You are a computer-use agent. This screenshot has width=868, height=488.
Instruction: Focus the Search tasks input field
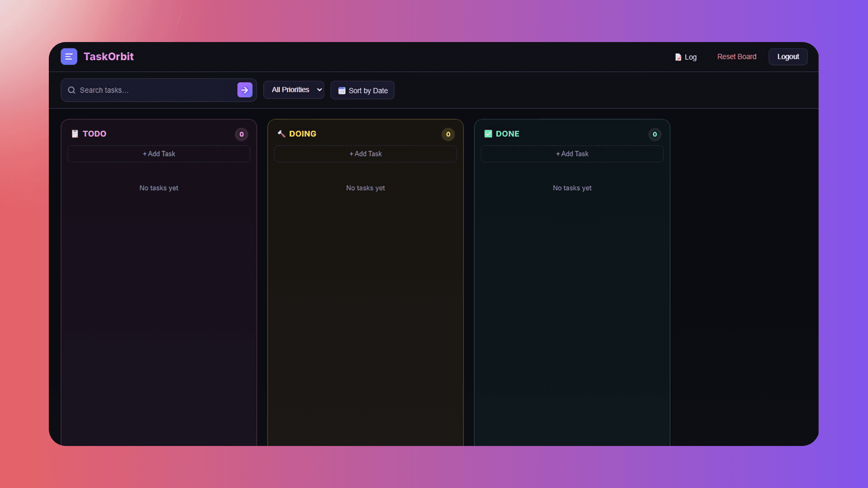click(154, 90)
